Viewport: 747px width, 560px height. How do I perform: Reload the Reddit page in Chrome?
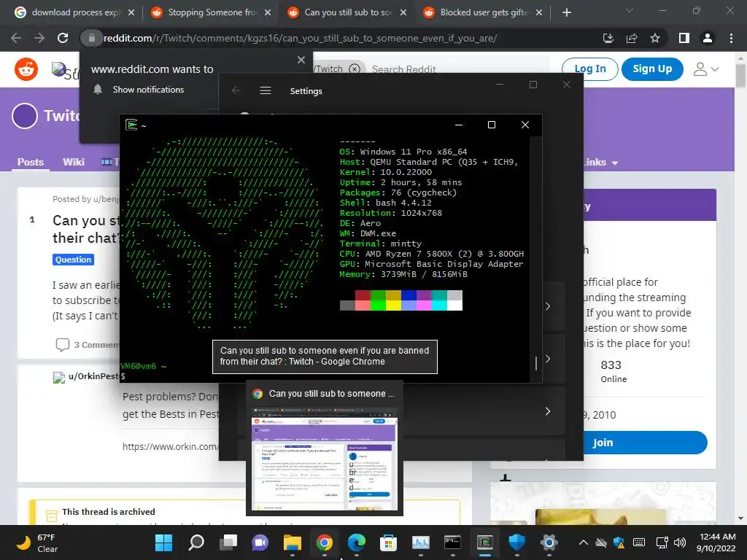click(63, 38)
